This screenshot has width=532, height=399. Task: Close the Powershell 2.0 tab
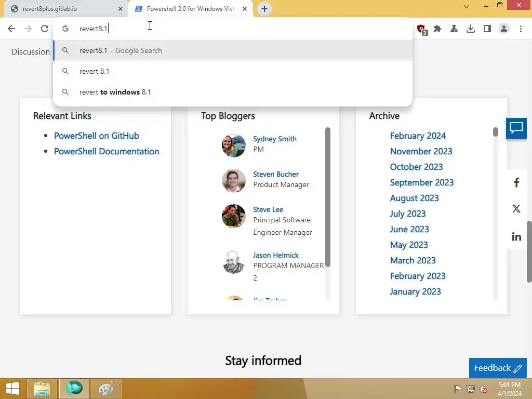click(245, 9)
